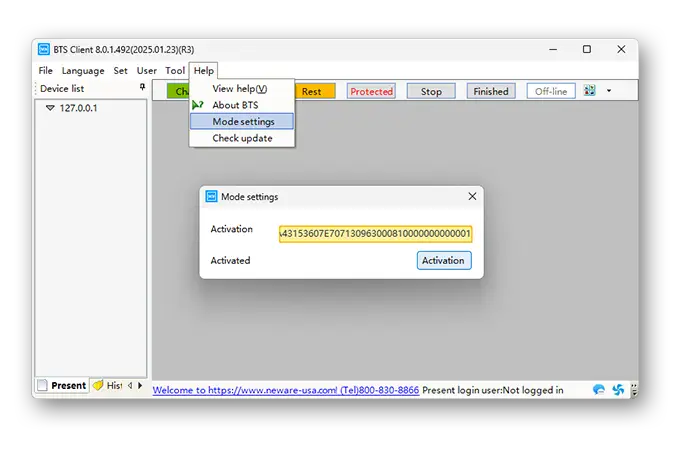Click the Mode settings dialog icon

click(211, 196)
